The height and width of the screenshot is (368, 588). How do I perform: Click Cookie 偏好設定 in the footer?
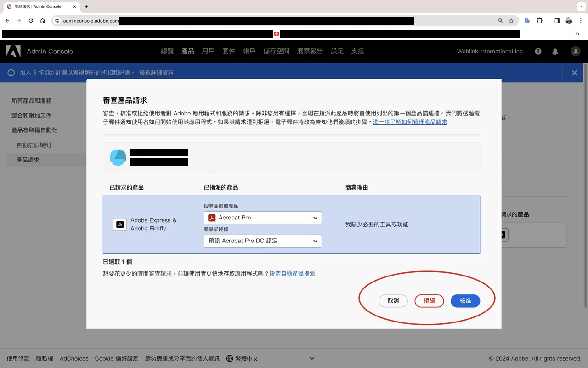117,358
